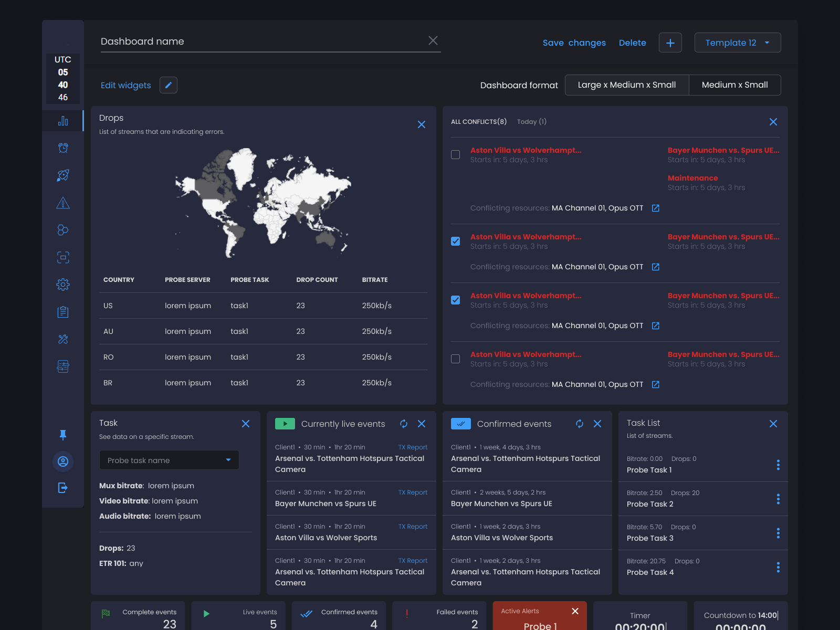Viewport: 840px width, 630px height.
Task: Open the Template 12 dropdown
Action: pyautogui.click(x=737, y=43)
